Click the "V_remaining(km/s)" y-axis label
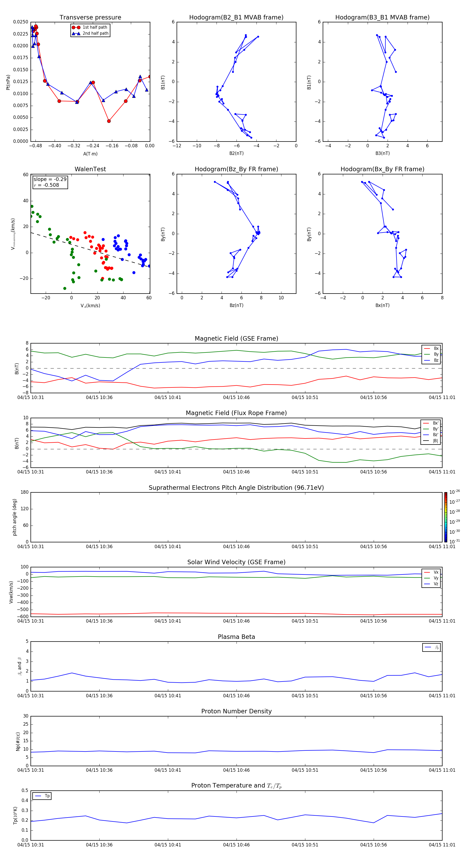The height and width of the screenshot is (868, 473). click(x=13, y=234)
